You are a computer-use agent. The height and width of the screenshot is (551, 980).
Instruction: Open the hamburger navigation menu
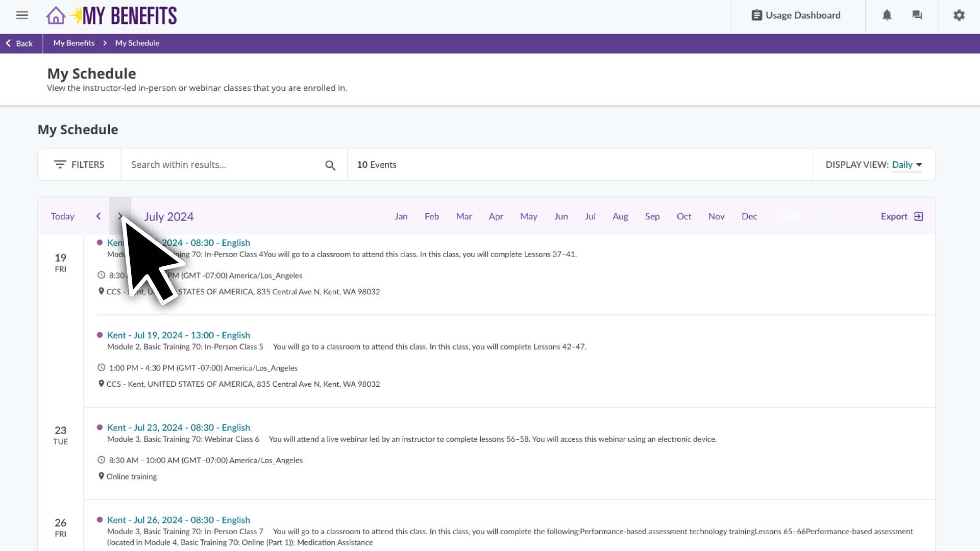pos(22,15)
